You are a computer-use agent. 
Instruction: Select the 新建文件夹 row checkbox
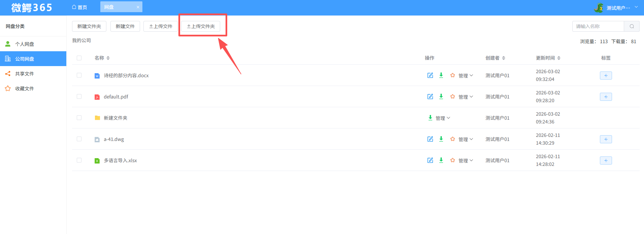[x=79, y=118]
